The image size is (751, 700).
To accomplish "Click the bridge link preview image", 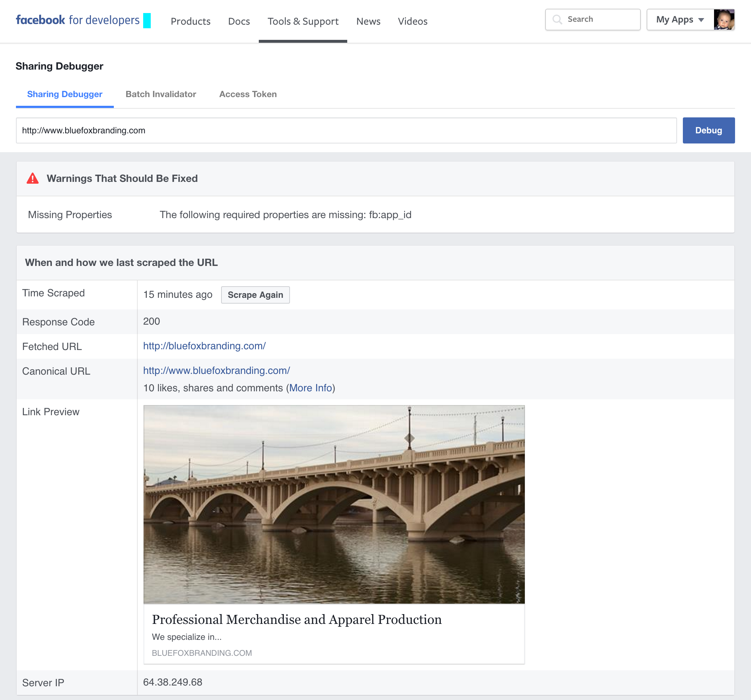I will 334,504.
